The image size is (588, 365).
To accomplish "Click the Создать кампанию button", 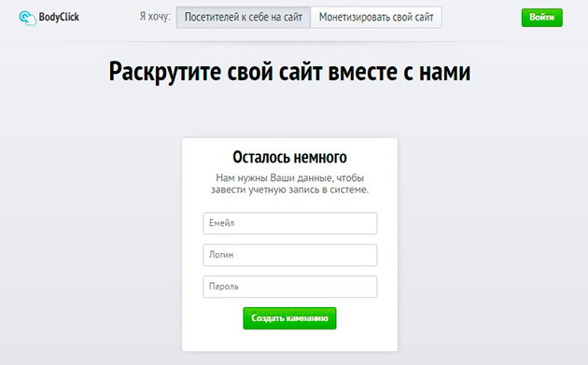I will [289, 318].
